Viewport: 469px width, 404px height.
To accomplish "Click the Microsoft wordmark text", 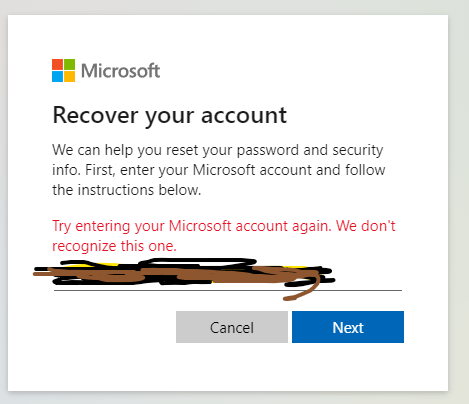I will 121,71.
